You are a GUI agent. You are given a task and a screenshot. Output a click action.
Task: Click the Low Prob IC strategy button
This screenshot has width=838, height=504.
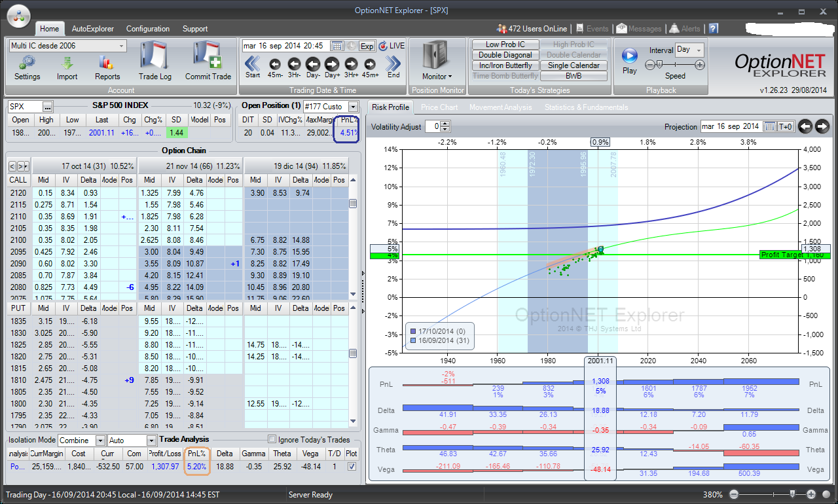[505, 45]
